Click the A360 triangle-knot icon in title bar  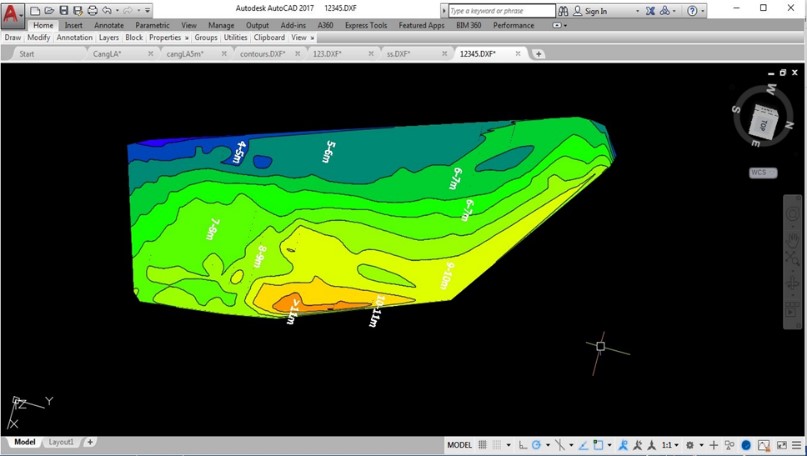[x=665, y=11]
